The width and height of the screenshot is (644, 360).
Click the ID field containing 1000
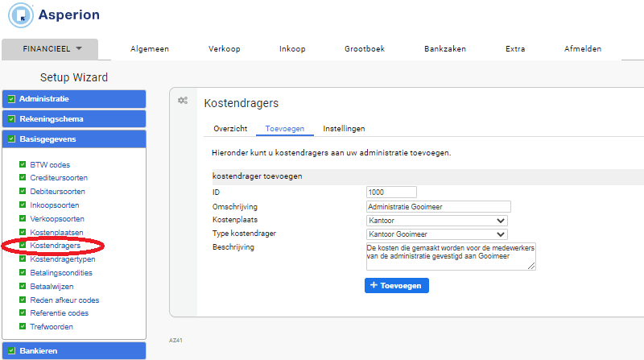point(391,192)
